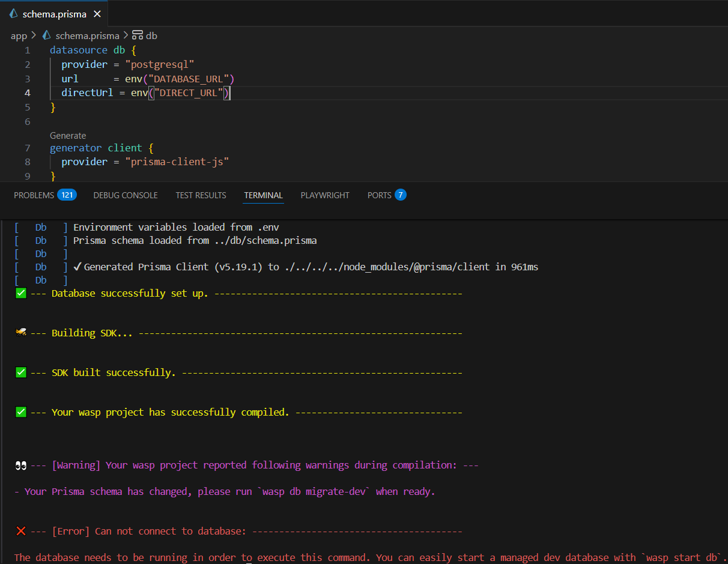The width and height of the screenshot is (728, 564).
Task: Click the Prisma file icon in the breadcrumb
Action: click(47, 35)
